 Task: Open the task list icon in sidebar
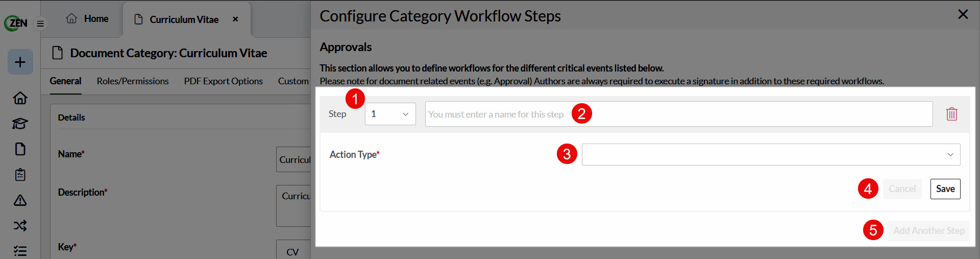(x=20, y=251)
